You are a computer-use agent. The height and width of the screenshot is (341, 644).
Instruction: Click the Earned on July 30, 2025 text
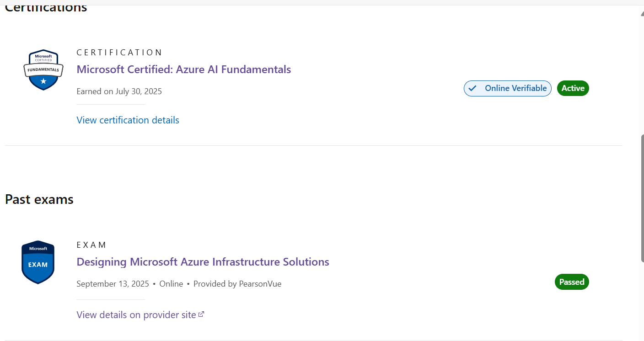coord(119,91)
